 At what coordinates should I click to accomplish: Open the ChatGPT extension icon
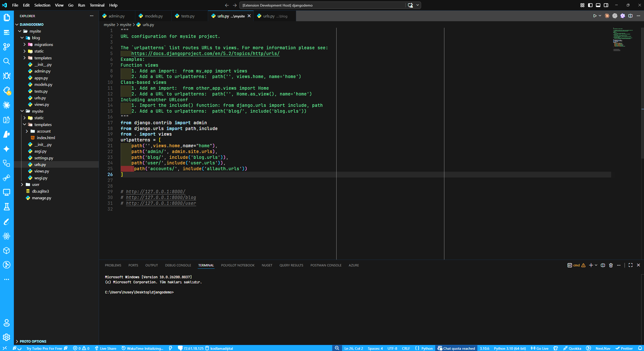pyautogui.click(x=615, y=16)
